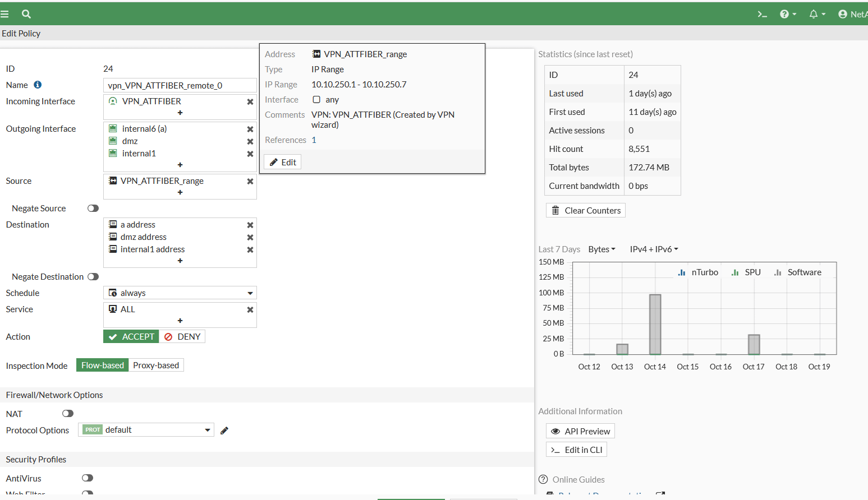Add a new Source entry with plus
This screenshot has width=868, height=500.
(180, 192)
